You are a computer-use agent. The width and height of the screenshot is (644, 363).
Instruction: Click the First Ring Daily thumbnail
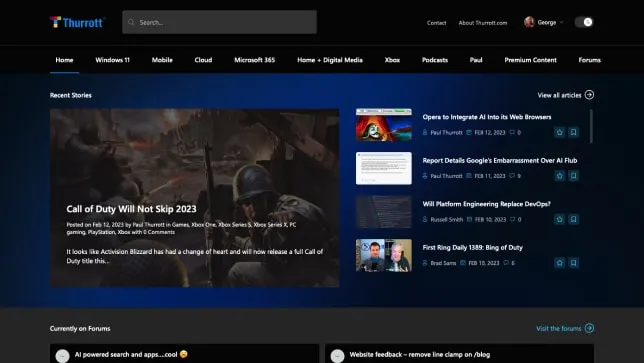(x=384, y=255)
